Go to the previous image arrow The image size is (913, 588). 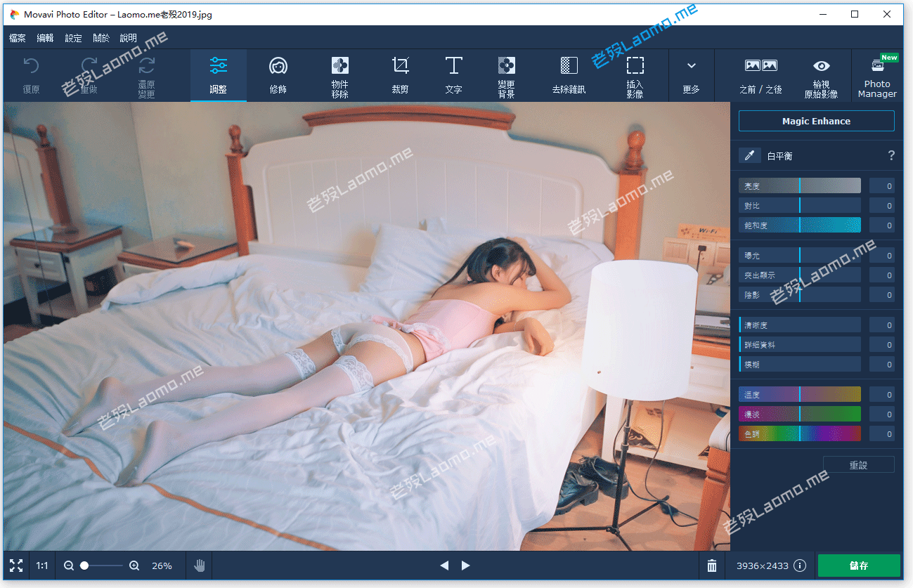click(444, 566)
